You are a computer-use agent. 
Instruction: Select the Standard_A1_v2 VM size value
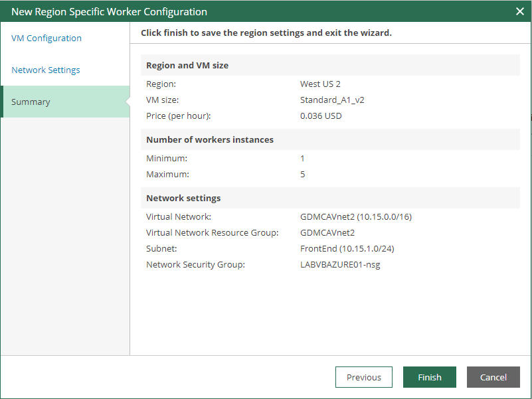[x=332, y=100]
